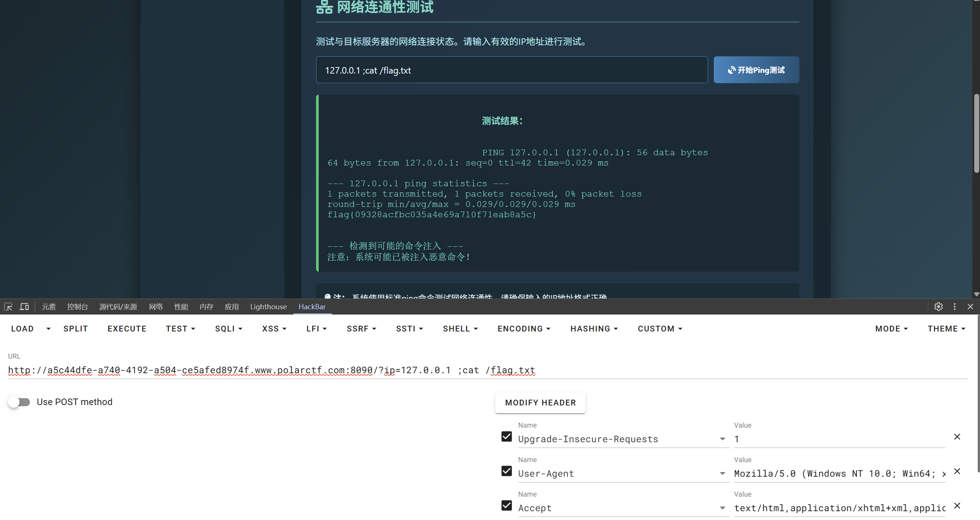Open DevTools three-dot more options menu
The image size is (980, 520).
955,307
